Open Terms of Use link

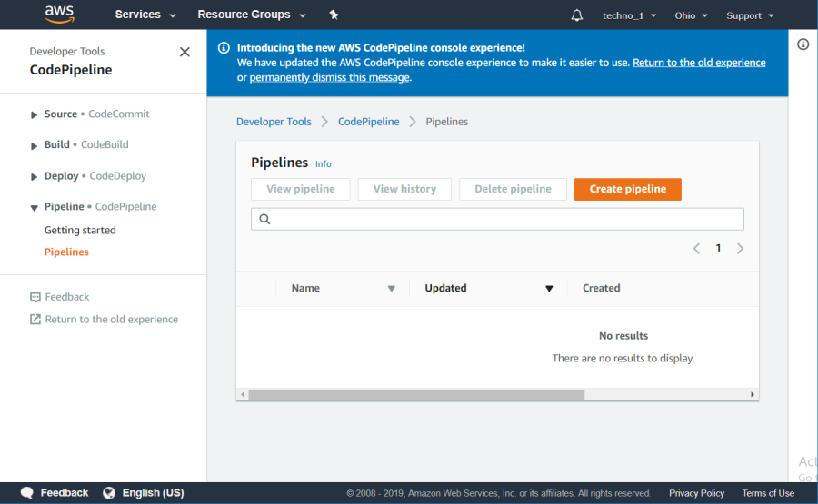[768, 493]
